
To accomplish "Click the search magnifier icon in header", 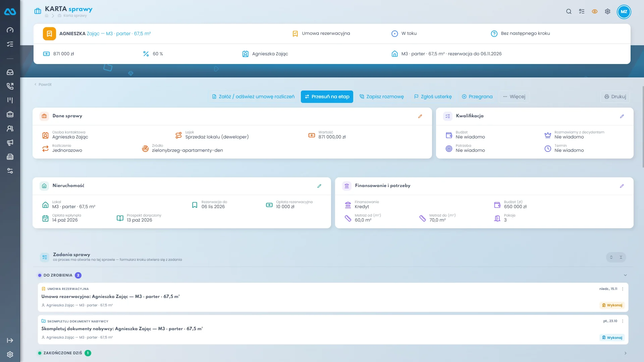I will click(569, 11).
